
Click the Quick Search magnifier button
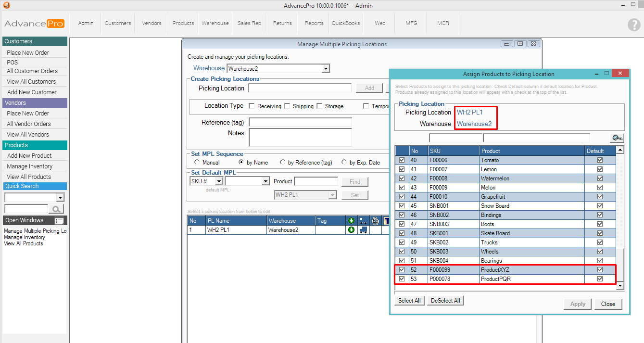coord(57,209)
